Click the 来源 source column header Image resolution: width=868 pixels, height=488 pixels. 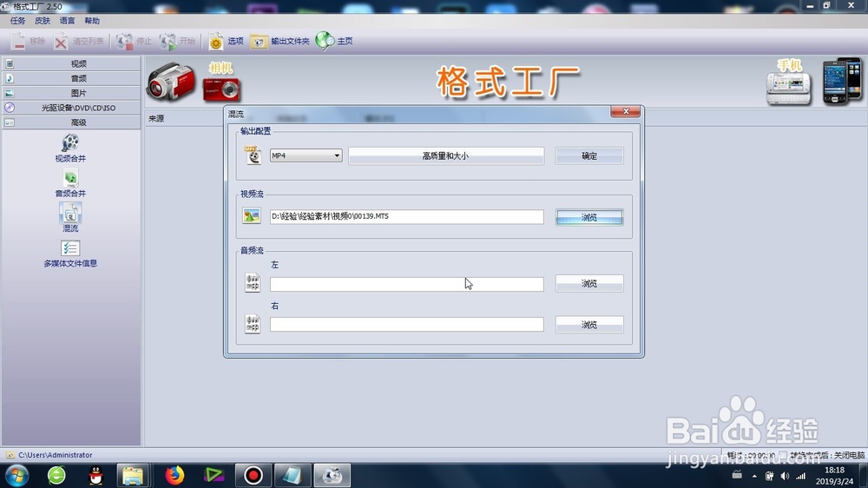point(156,119)
